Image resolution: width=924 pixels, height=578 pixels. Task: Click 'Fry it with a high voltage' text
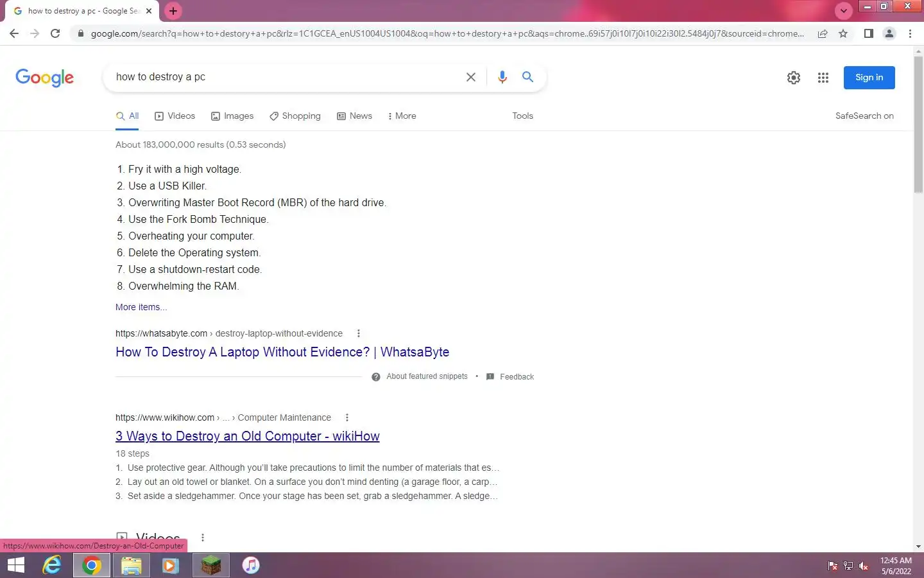[185, 170]
